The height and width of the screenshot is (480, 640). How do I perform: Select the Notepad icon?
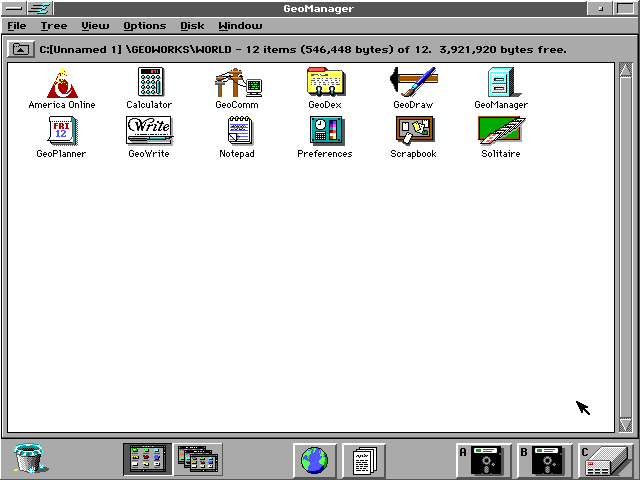point(240,131)
